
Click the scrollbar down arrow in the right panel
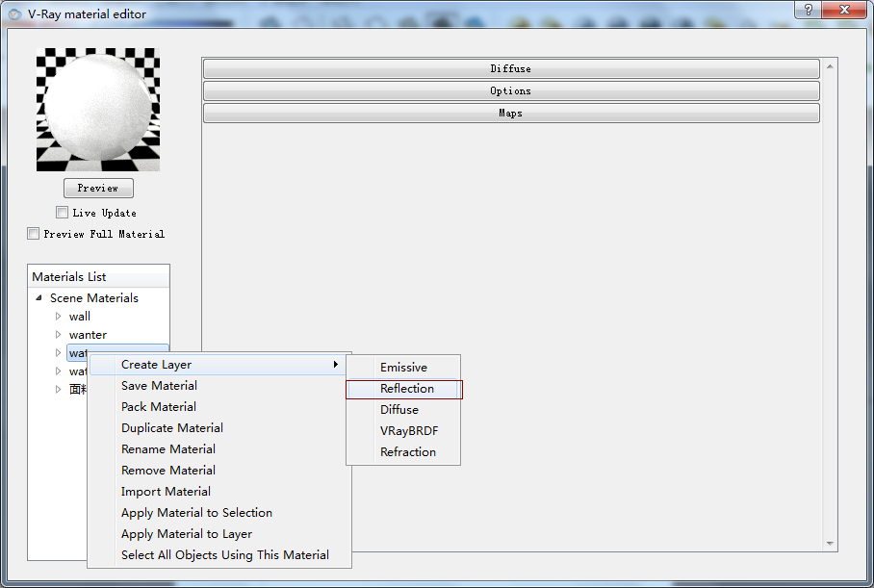click(x=831, y=546)
